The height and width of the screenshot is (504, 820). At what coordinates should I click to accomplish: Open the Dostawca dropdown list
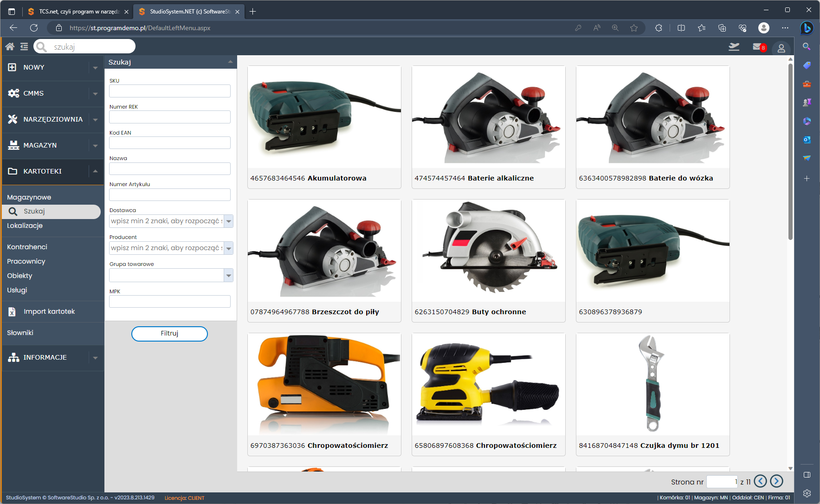(228, 221)
